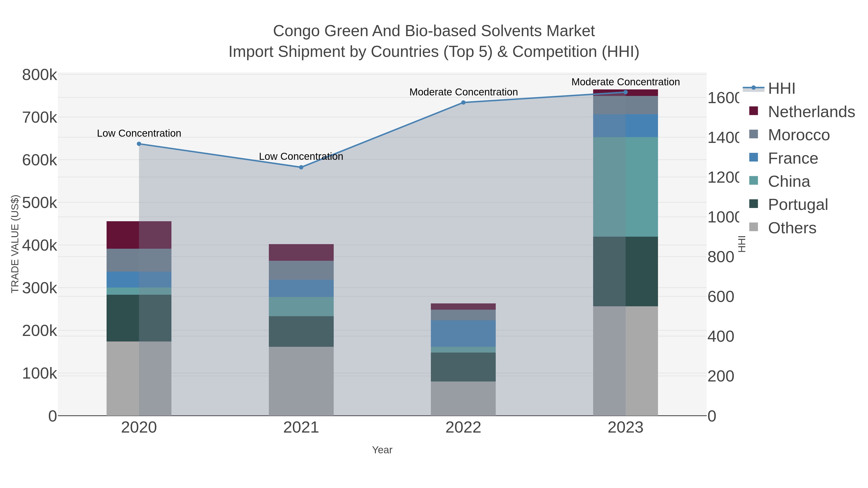The height and width of the screenshot is (488, 868).
Task: Click the 'Low Concentration' annotation above 2021
Action: tap(301, 157)
